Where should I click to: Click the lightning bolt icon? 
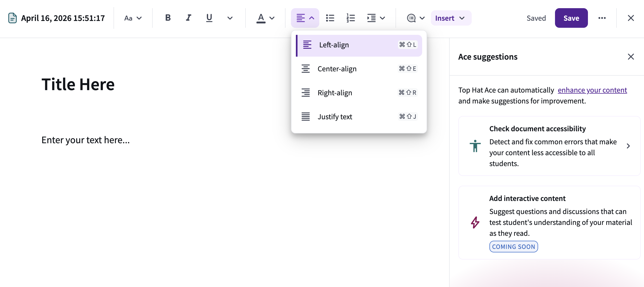tap(475, 222)
